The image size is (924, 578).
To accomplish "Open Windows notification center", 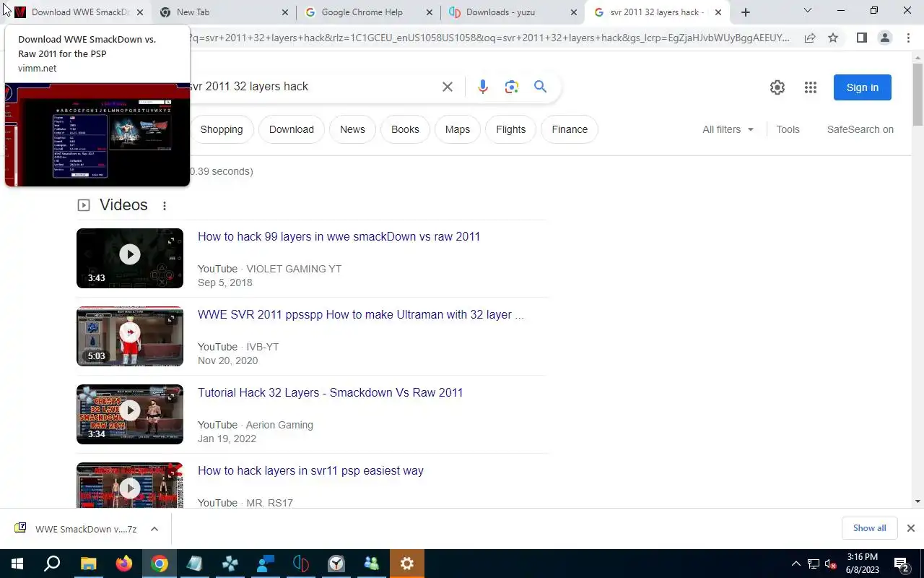I will pyautogui.click(x=901, y=564).
